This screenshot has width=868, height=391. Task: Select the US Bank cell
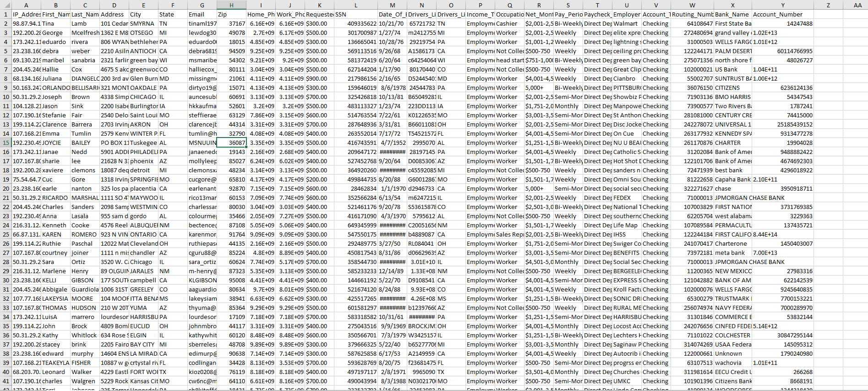(732, 69)
